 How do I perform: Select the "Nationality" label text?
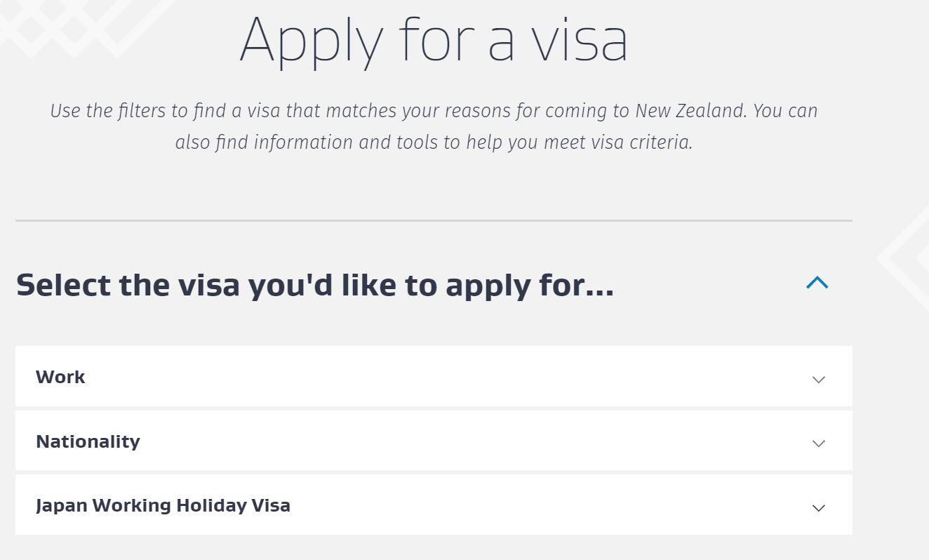pyautogui.click(x=88, y=441)
